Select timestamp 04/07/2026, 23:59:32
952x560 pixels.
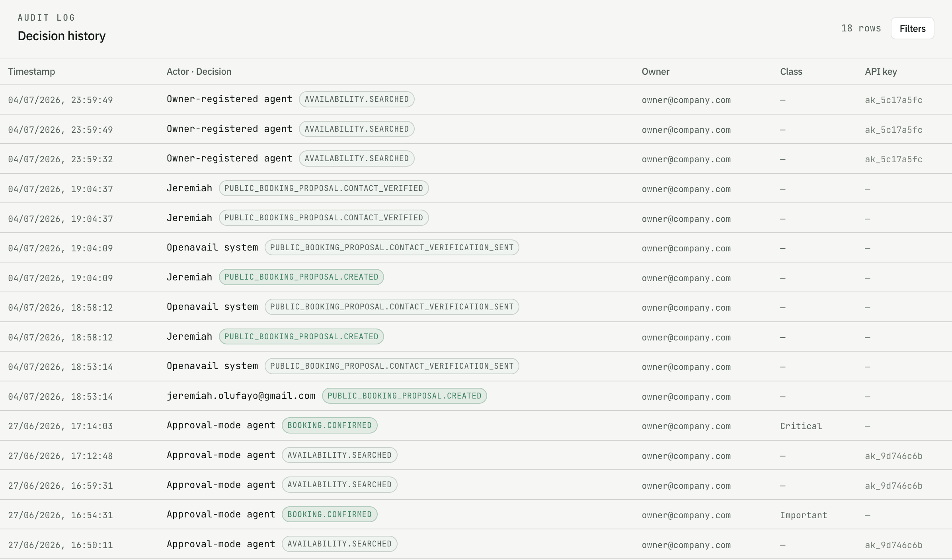[60, 159]
